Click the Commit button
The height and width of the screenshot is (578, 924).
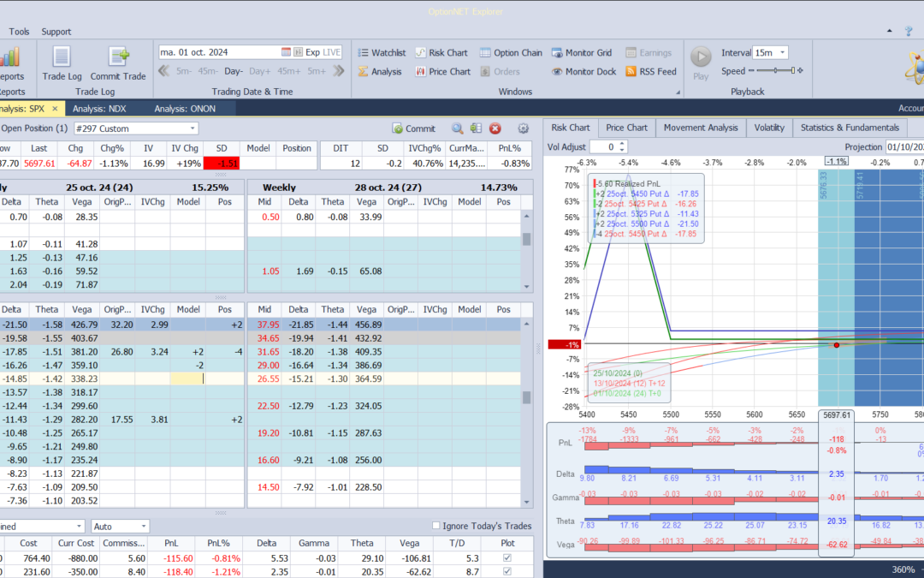tap(414, 128)
